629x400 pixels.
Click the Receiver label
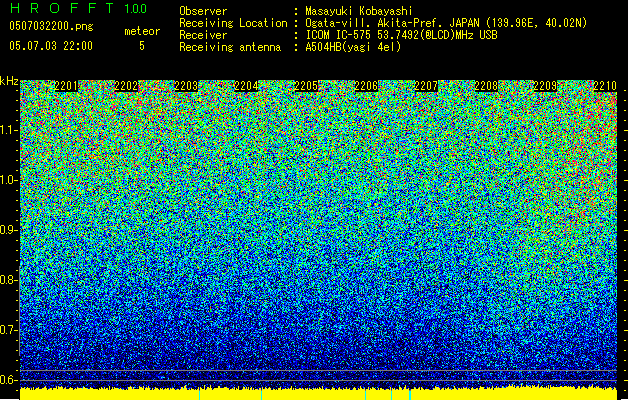(203, 35)
